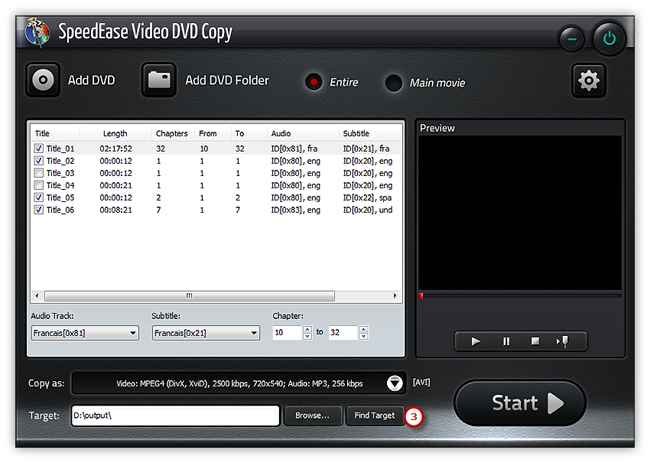The image size is (650, 463).
Task: Select Title_06 length 00:08:21
Action: tap(116, 210)
